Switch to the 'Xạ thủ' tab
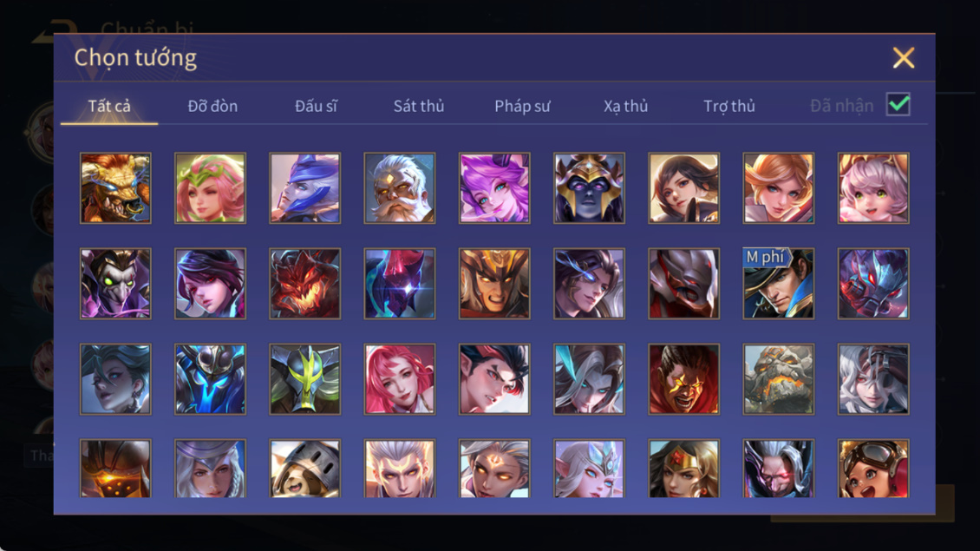Screen dimensions: 980x551 pyautogui.click(x=625, y=107)
